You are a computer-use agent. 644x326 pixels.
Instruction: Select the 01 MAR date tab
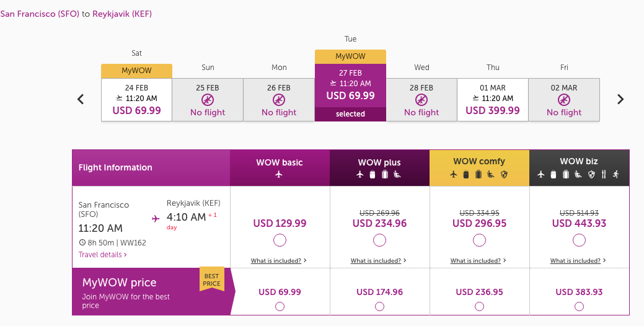(x=493, y=99)
